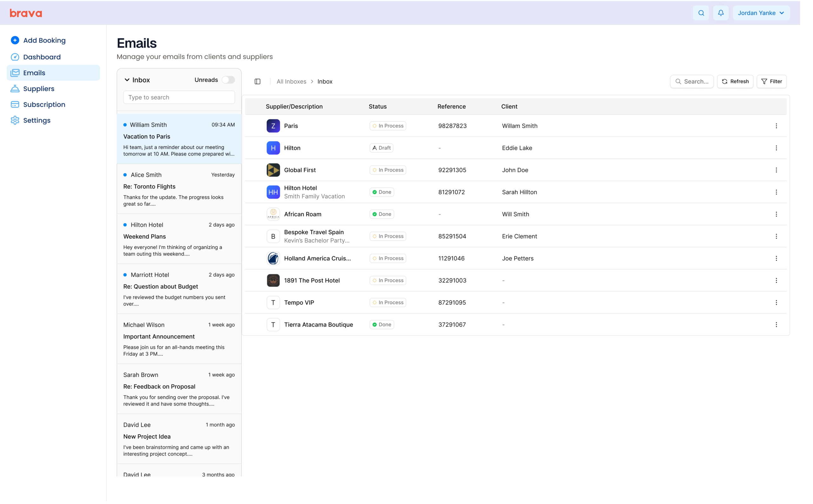Screen dimensions: 813x504
Task: Open the notifications bell
Action: tap(720, 13)
